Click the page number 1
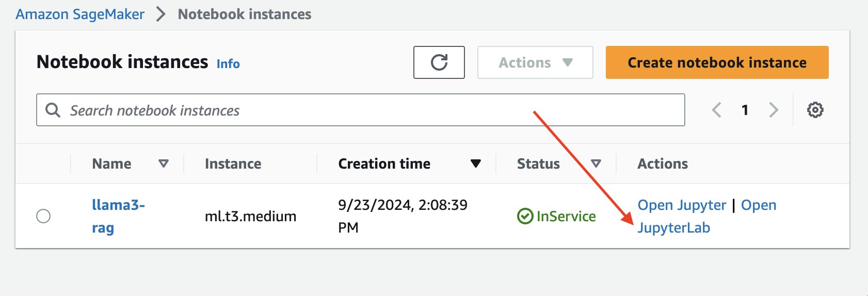The image size is (868, 296). point(745,110)
